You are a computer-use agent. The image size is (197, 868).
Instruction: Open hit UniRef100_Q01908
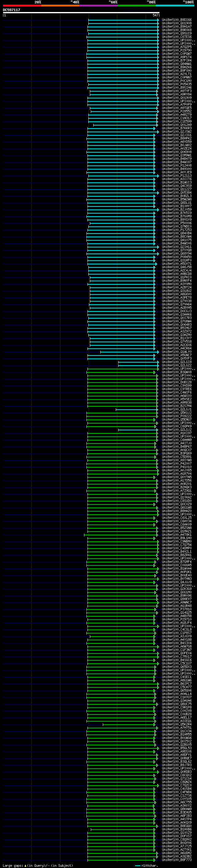coord(177,23)
